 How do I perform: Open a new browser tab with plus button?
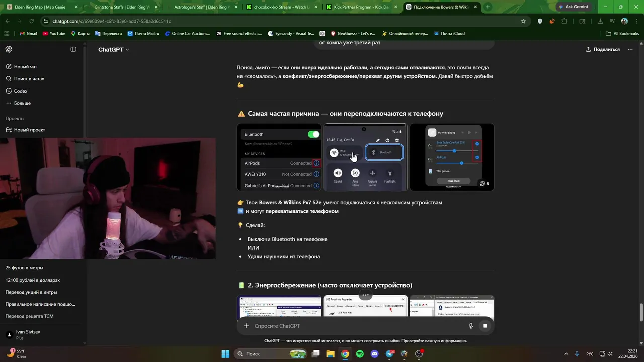pyautogui.click(x=487, y=7)
